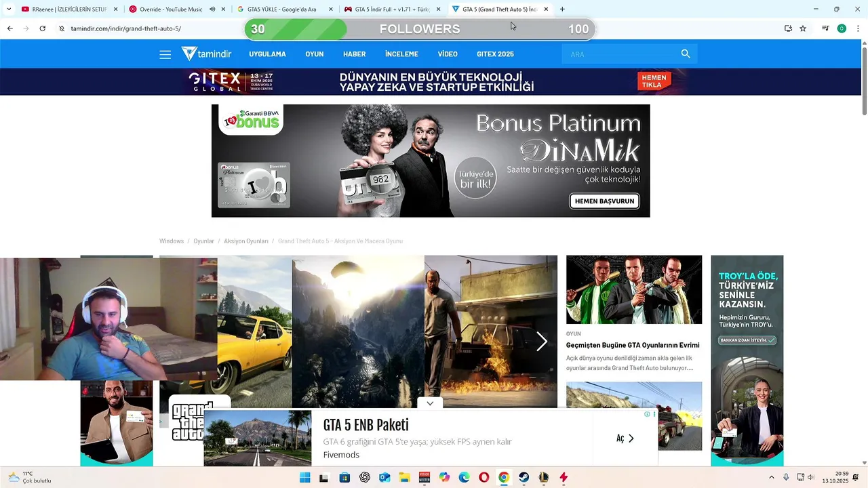868x488 pixels.
Task: Click GTA 5 ENB Paketi ad title
Action: click(366, 426)
